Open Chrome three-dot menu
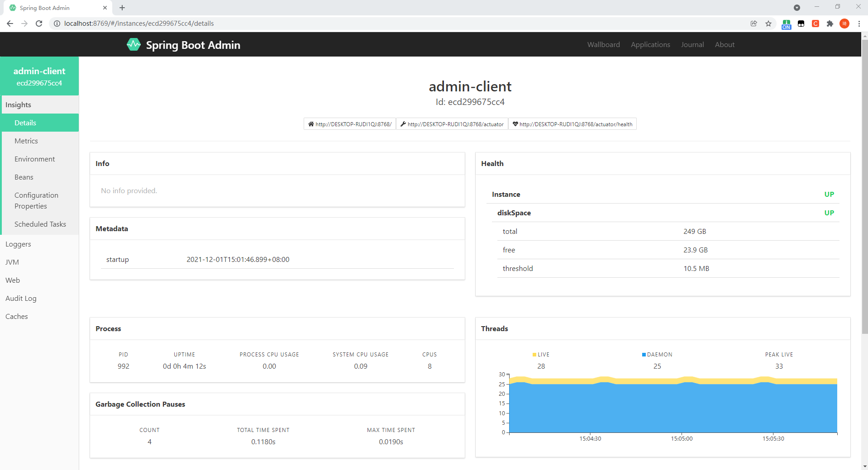 pyautogui.click(x=859, y=24)
